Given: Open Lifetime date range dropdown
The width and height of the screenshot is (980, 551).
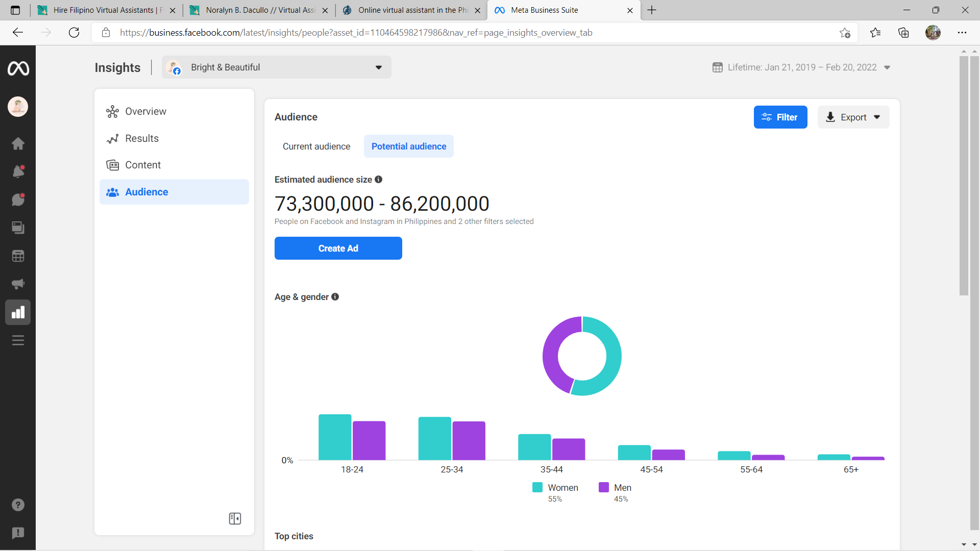Looking at the screenshot, I should pos(801,67).
